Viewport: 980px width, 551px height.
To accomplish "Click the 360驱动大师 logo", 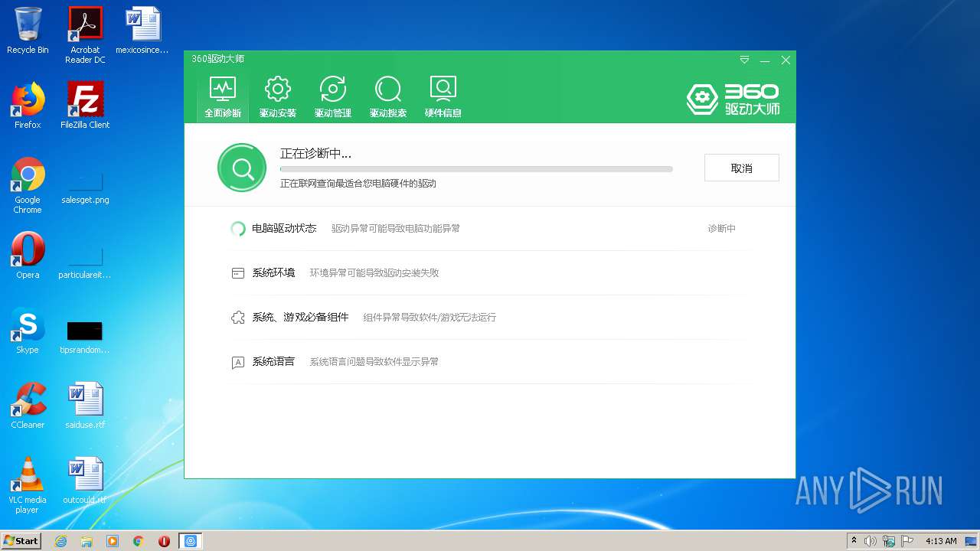I will click(x=733, y=99).
